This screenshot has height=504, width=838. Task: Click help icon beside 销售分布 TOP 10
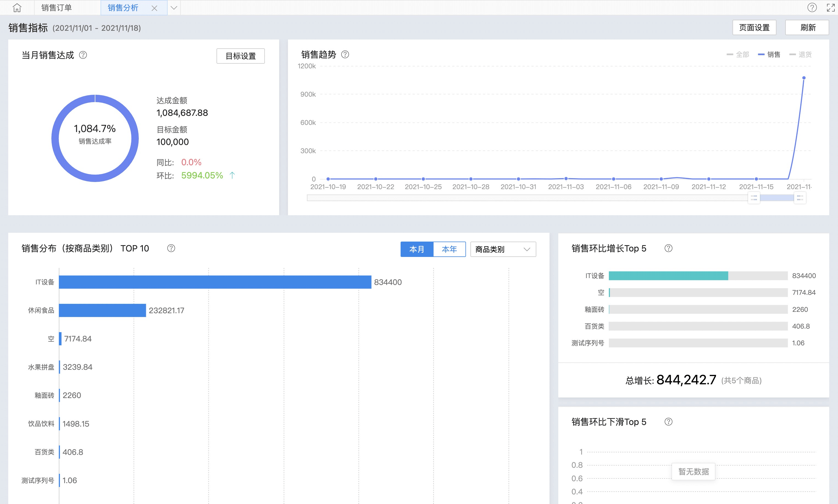click(x=171, y=248)
